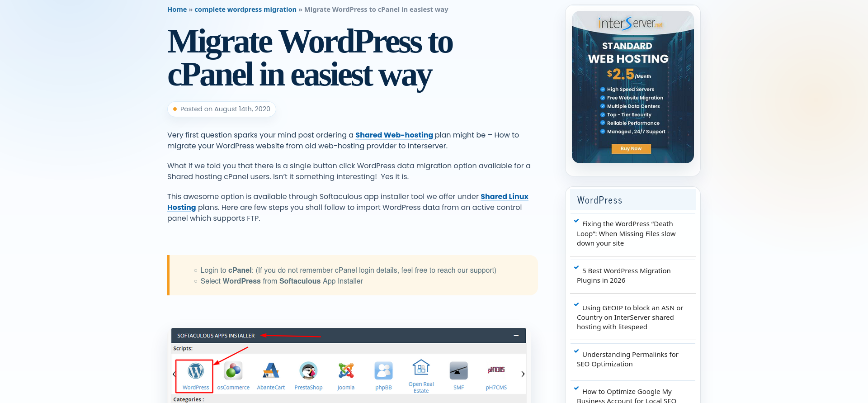Image resolution: width=868 pixels, height=403 pixels.
Task: Click the Buy Now button in ad
Action: coord(631,149)
